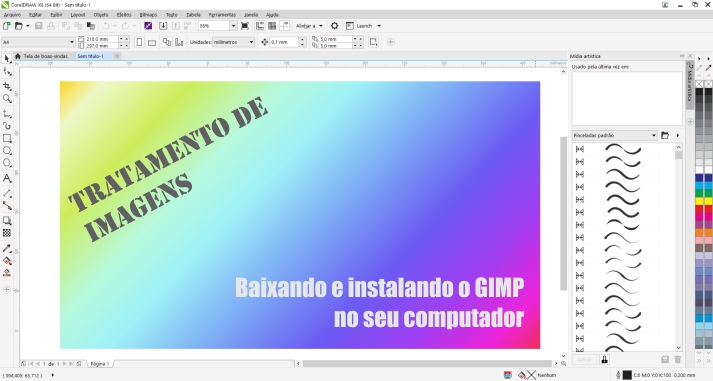Select the Smart Fill tool

click(x=7, y=273)
